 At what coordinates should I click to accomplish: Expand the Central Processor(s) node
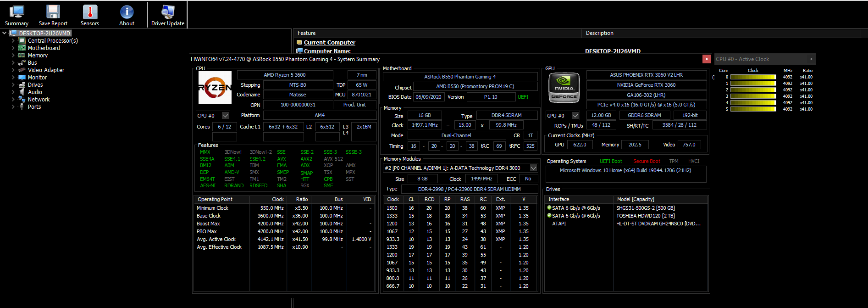coord(13,40)
